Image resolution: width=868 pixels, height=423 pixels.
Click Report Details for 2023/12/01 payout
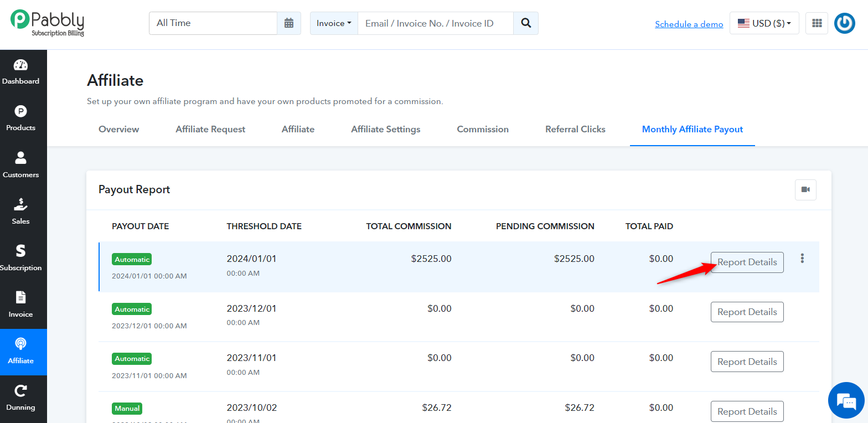pos(747,312)
